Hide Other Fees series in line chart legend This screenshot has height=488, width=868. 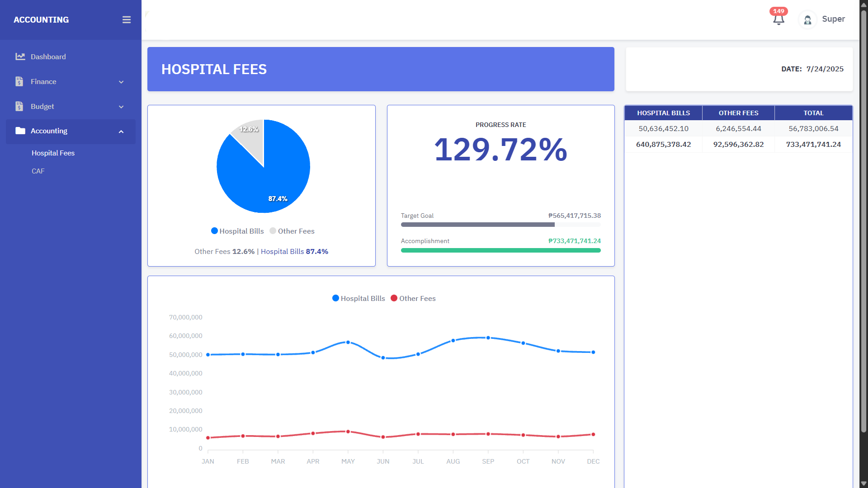[x=413, y=298]
